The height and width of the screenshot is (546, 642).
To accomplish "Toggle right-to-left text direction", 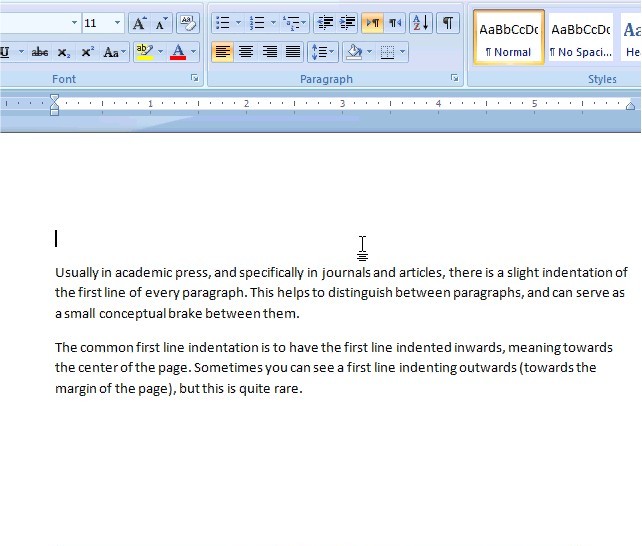I will [395, 23].
